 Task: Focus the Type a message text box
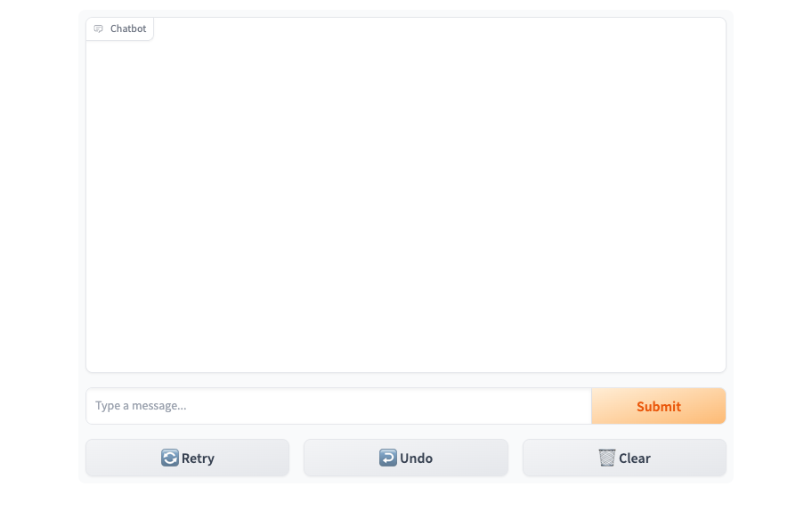[x=338, y=406]
